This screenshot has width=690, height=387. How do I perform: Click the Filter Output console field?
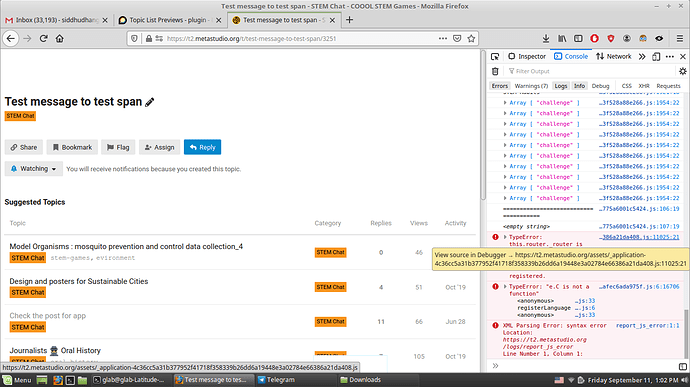tap(590, 71)
